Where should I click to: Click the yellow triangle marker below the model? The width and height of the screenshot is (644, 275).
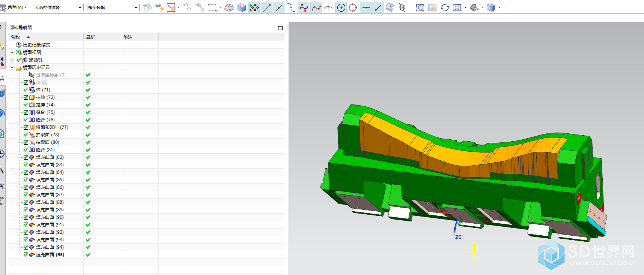point(474,252)
